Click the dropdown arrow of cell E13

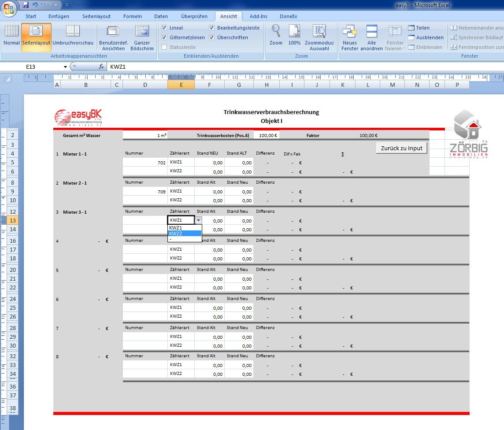(199, 220)
